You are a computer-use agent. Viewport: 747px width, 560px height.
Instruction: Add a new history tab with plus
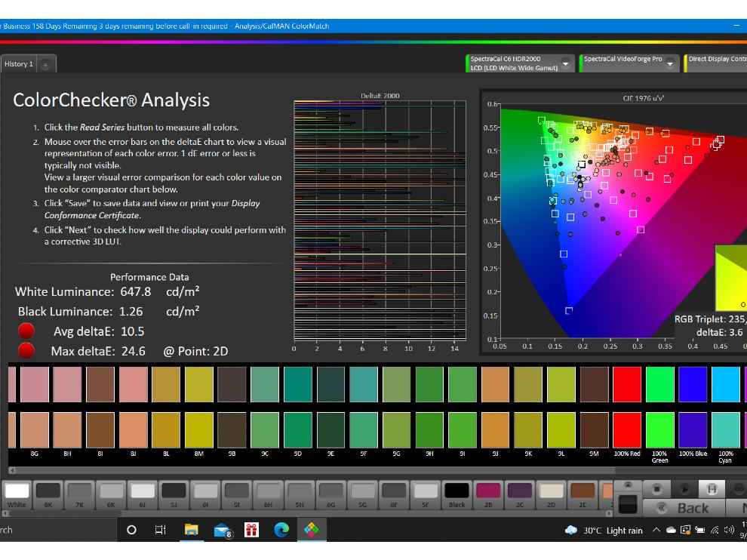[46, 64]
